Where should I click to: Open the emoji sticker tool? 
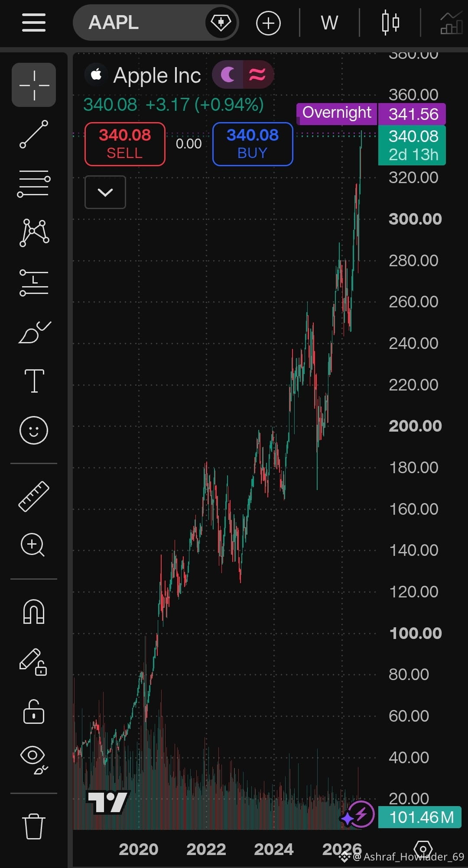tap(34, 430)
